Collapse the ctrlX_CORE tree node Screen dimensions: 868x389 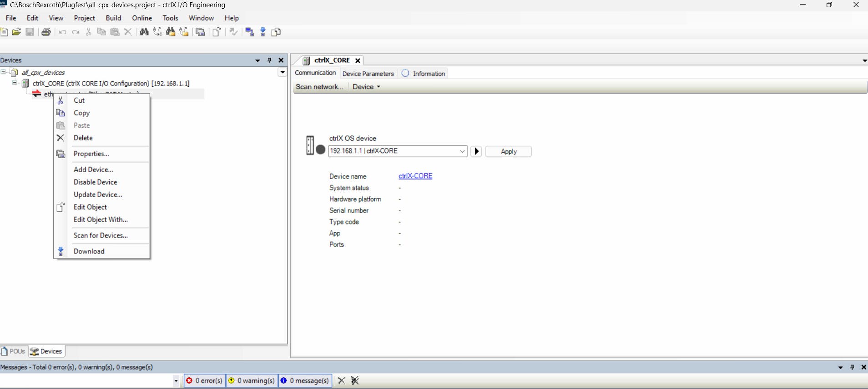point(15,83)
